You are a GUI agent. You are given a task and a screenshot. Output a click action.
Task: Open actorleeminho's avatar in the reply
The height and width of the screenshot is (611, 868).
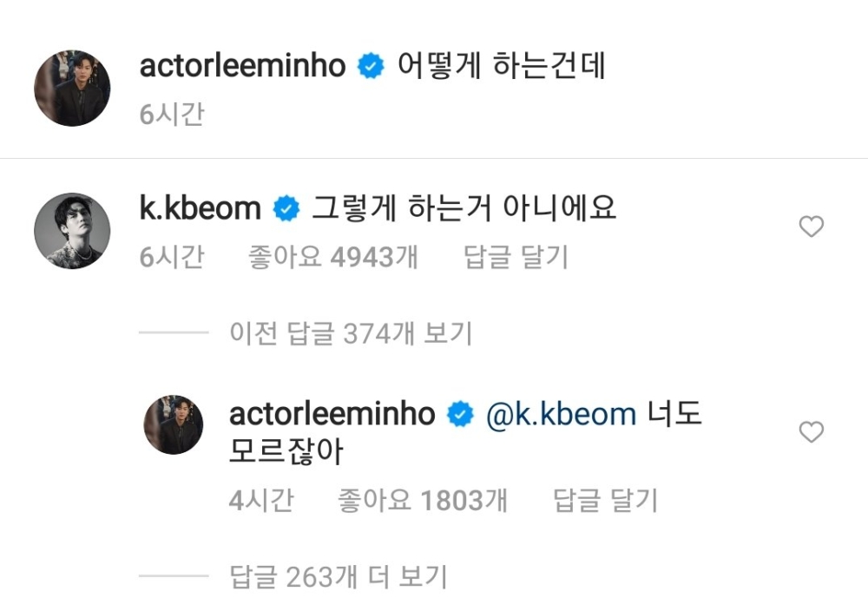coord(174,424)
